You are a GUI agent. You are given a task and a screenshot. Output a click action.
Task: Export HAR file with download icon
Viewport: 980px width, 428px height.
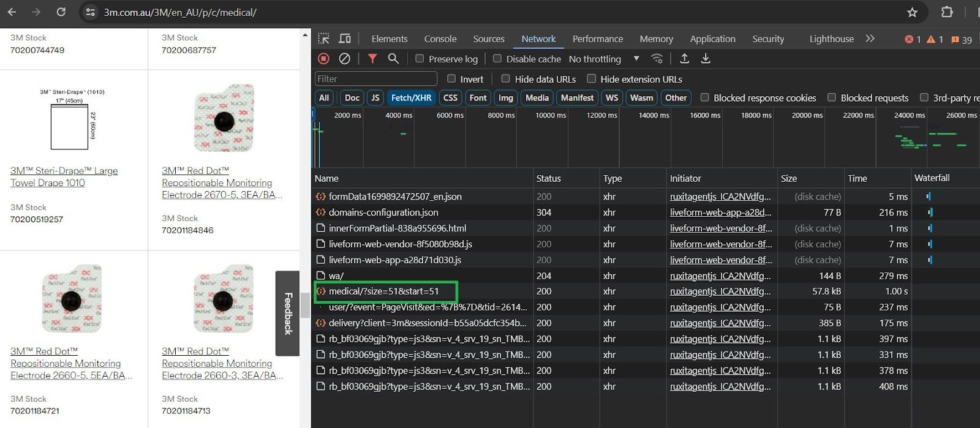pyautogui.click(x=706, y=58)
